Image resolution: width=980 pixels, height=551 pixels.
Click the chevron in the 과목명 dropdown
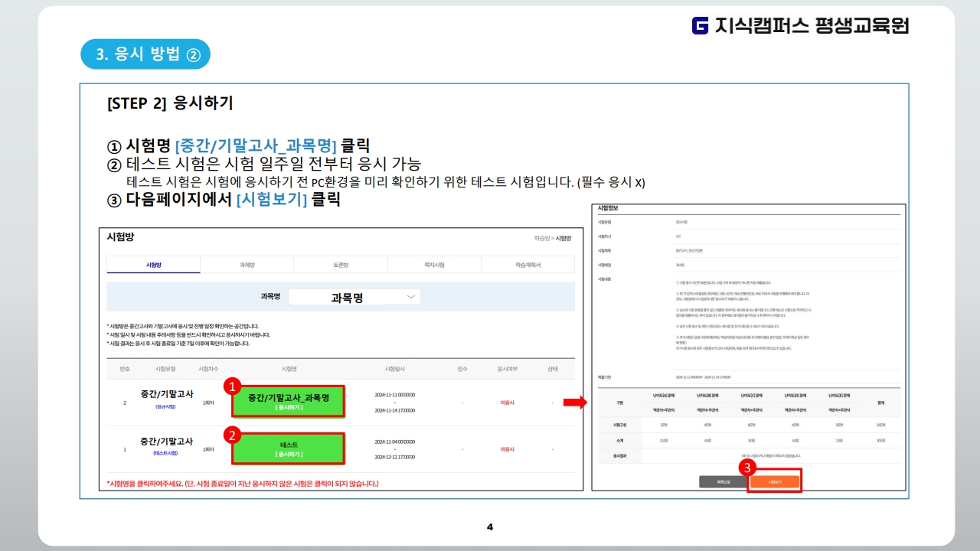[x=411, y=297]
